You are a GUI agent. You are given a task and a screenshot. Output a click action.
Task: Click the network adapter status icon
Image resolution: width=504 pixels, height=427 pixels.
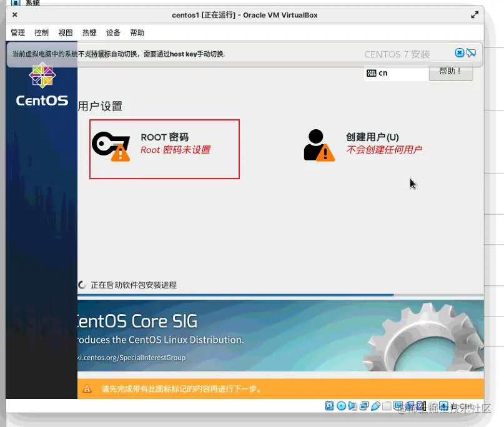pos(364,406)
